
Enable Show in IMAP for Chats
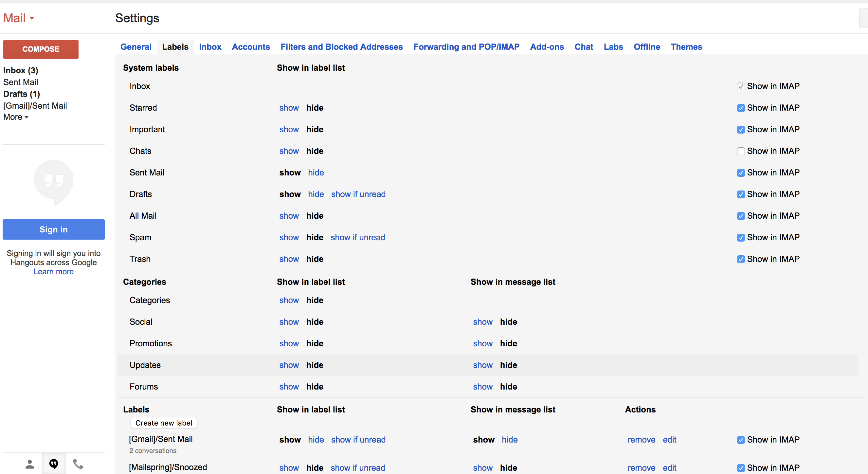741,151
